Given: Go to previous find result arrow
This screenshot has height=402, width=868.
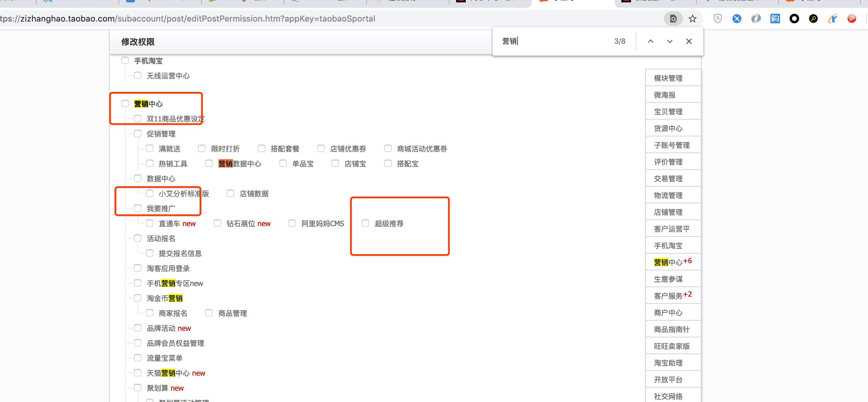Looking at the screenshot, I should pos(651,41).
